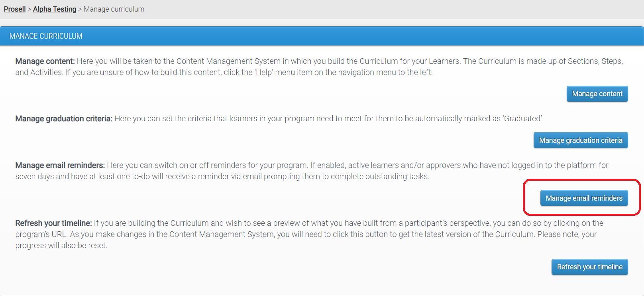Click the separator arrow after Prosell
Screen dimensions: 644x296
tap(29, 9)
